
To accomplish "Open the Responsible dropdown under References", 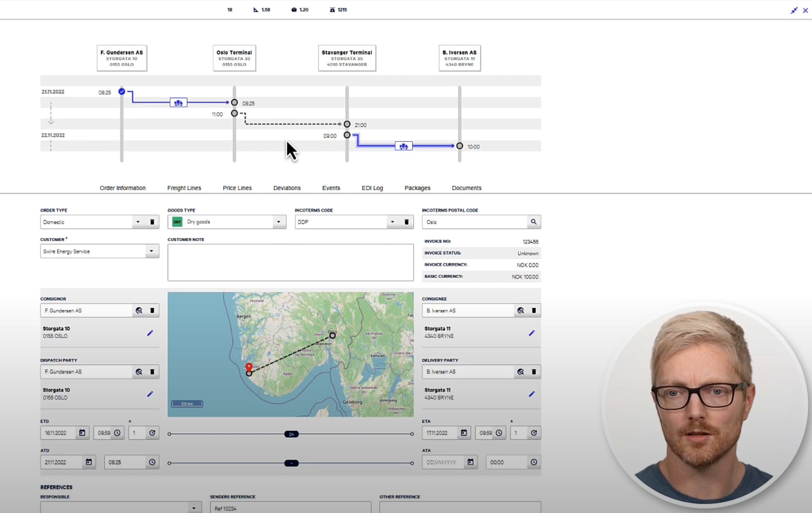I will pos(194,507).
